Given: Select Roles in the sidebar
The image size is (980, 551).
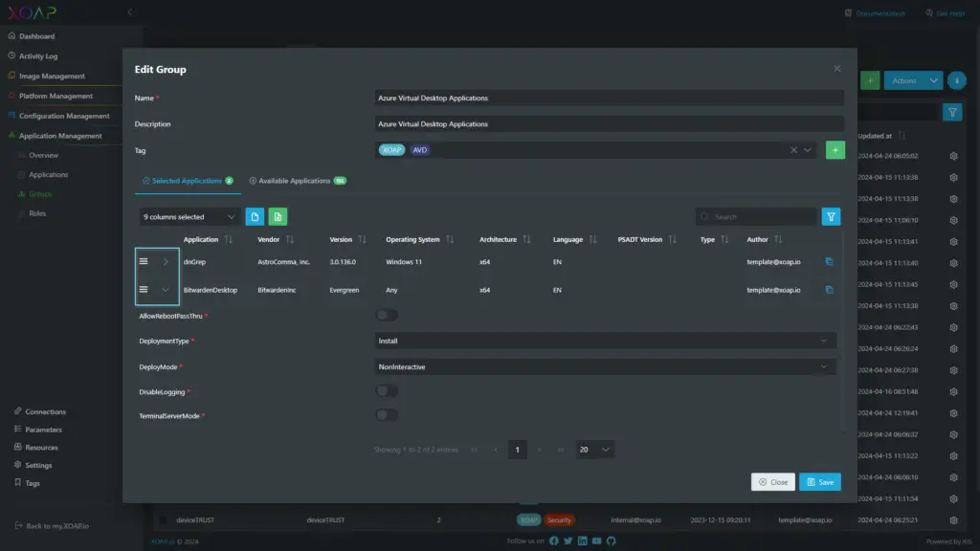Looking at the screenshot, I should click(x=37, y=213).
